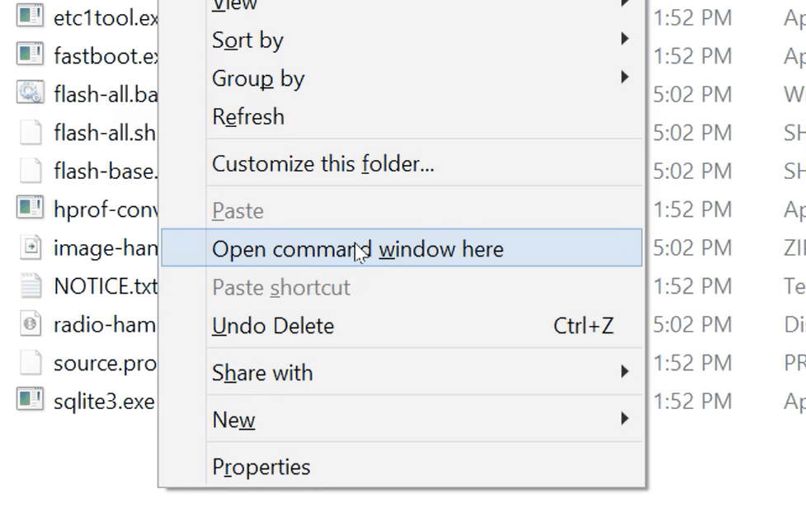Expand the Sort by submenu arrow
This screenshot has width=806, height=532.
(625, 39)
